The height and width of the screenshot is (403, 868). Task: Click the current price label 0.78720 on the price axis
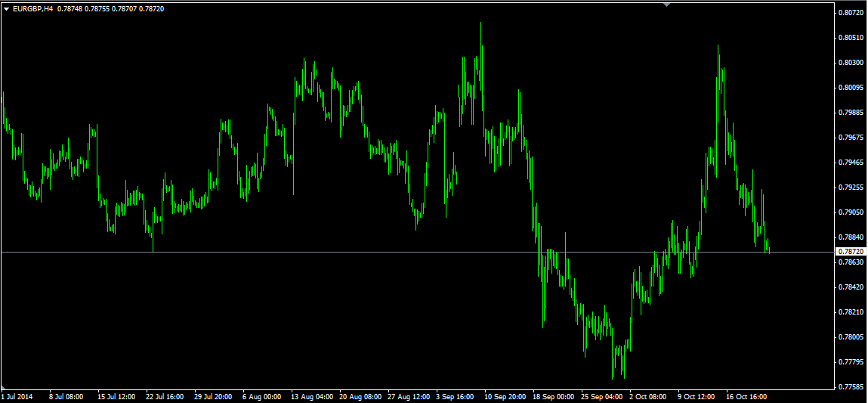pos(851,252)
